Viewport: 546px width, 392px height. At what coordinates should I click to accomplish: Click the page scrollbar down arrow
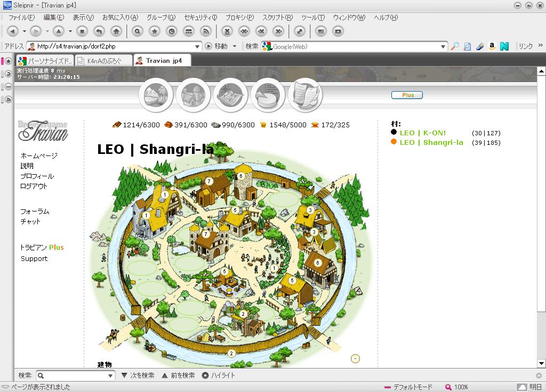(541, 363)
